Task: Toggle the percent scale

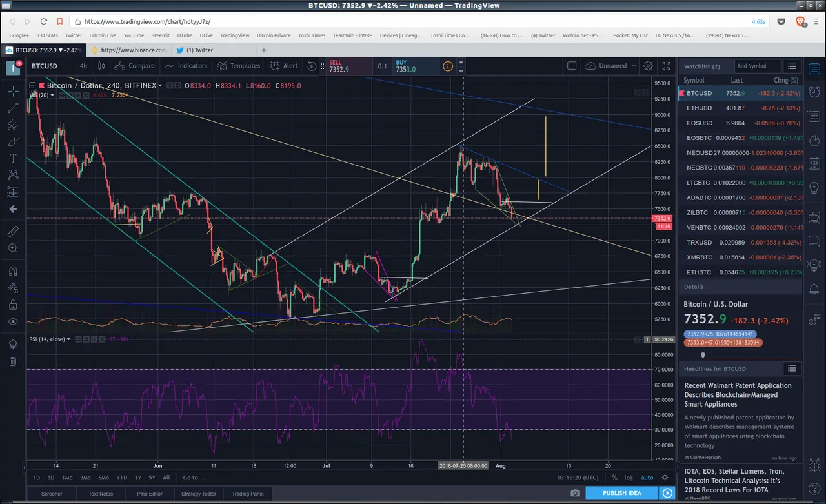Action: pos(614,478)
